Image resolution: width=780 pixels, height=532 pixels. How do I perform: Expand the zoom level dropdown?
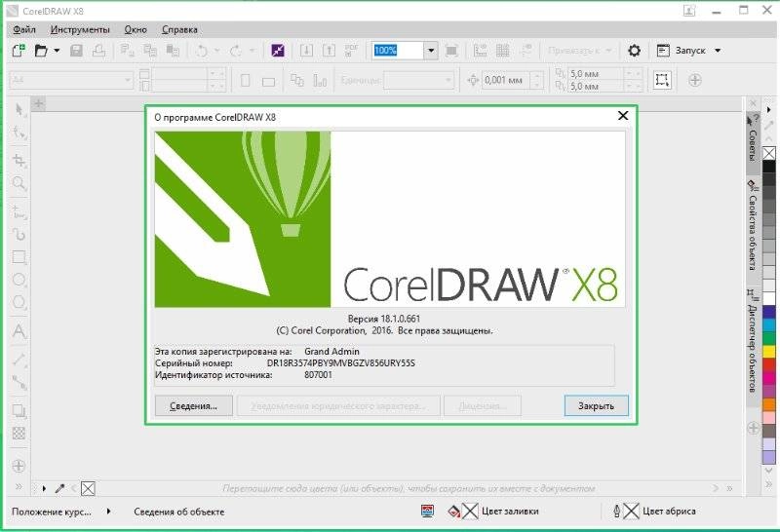(431, 51)
